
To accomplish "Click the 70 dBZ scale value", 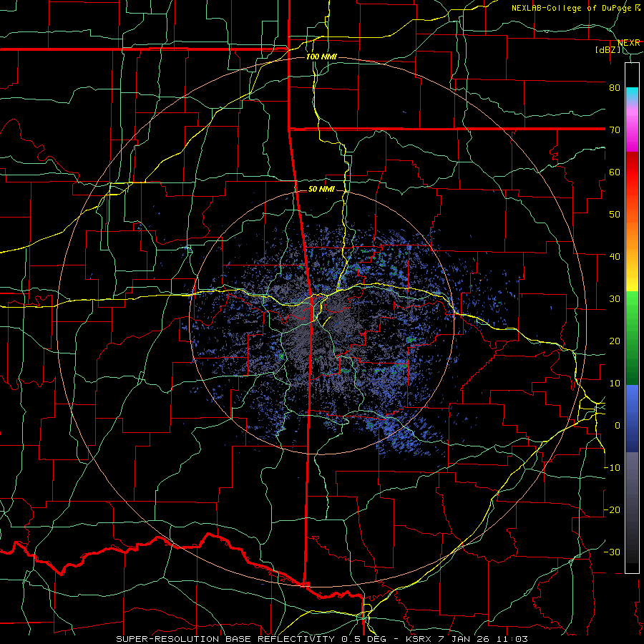I will click(615, 130).
